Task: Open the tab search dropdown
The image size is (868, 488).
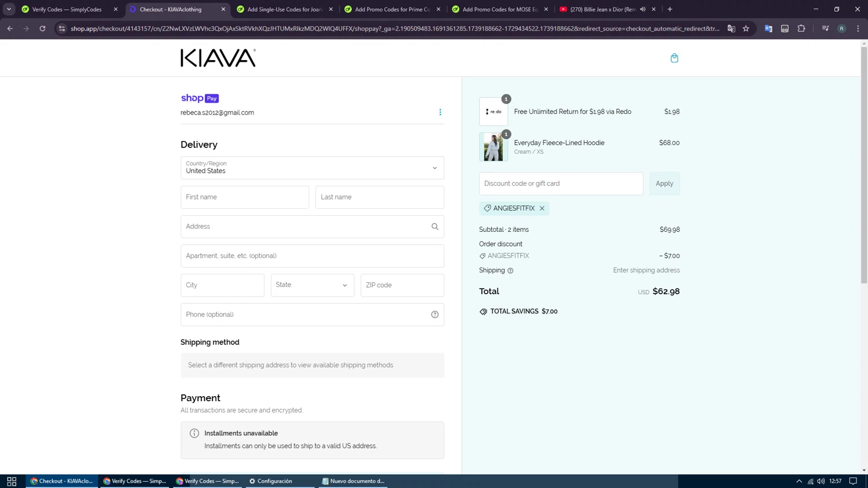Action: [x=9, y=9]
